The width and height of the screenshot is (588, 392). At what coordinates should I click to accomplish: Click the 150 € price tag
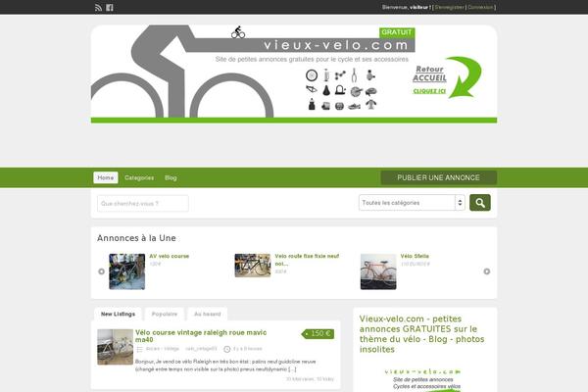[318, 334]
